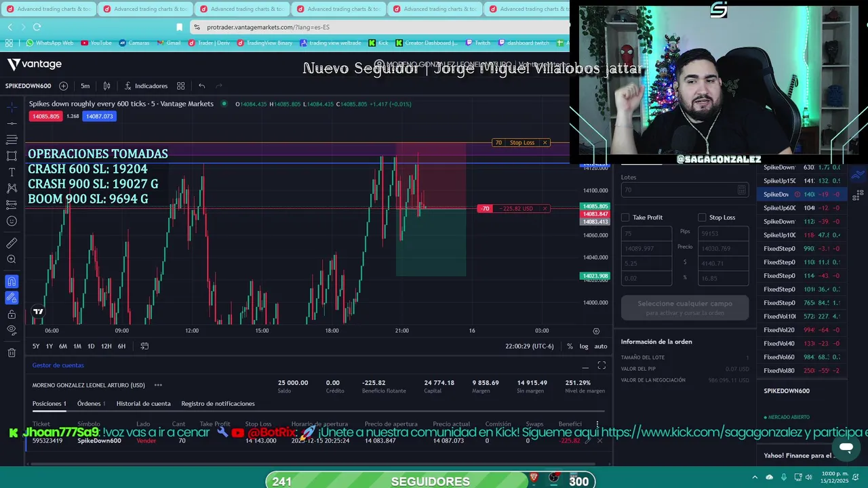Switch to Registro de notificaciones tab
This screenshot has width=868, height=488.
click(218, 404)
